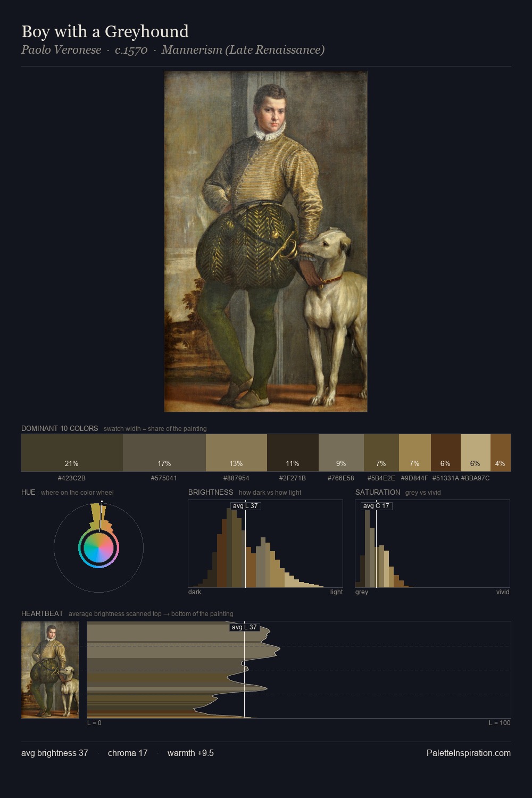Screen dimensions: 532x798
Task: Click 'avg brightness 37' in the footer
Action: coord(55,753)
